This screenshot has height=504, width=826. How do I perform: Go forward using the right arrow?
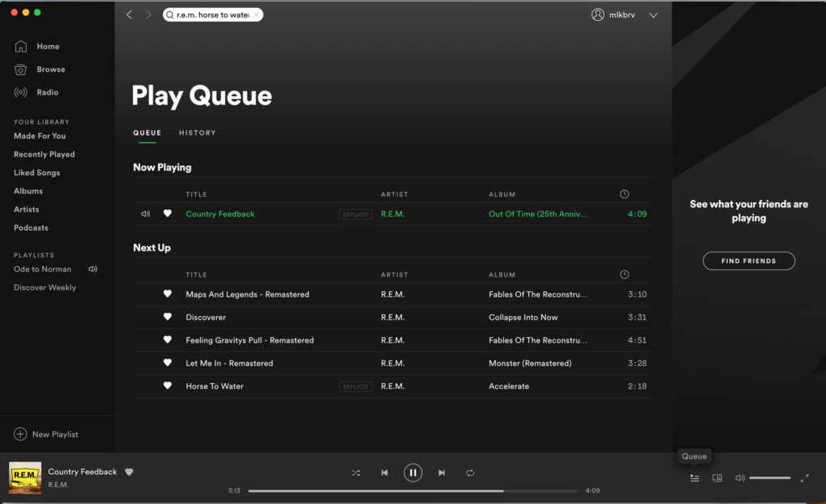coord(148,15)
